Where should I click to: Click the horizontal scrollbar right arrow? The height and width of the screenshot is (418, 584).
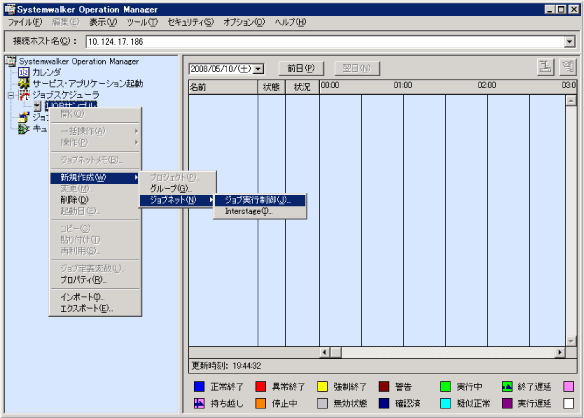point(559,352)
